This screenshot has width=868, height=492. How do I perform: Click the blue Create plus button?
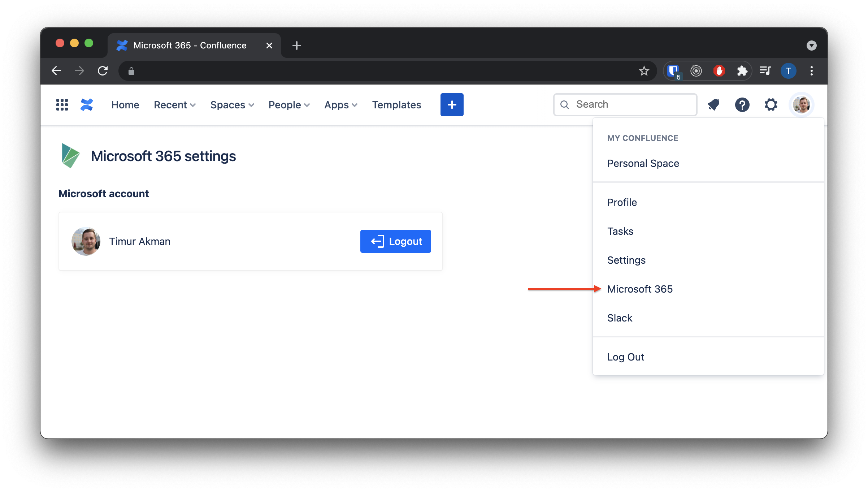(452, 105)
